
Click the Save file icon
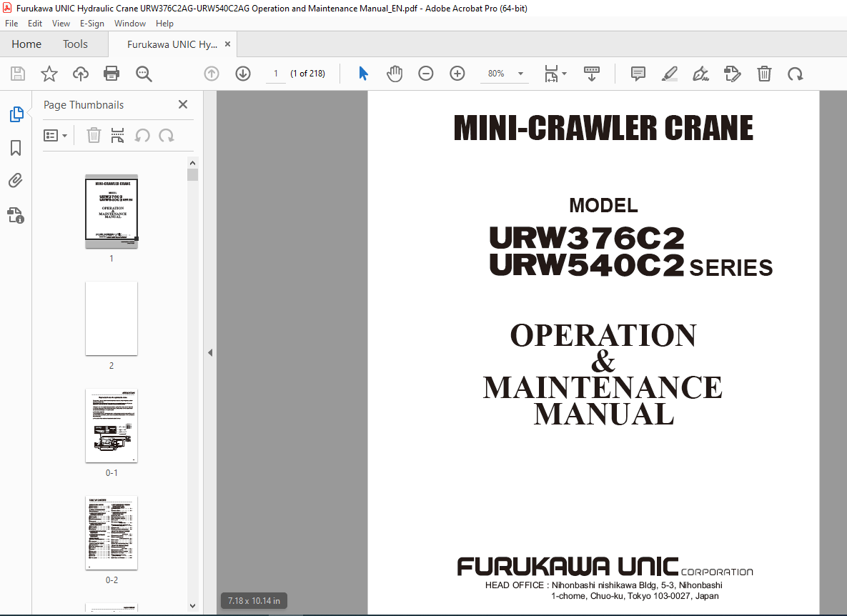pyautogui.click(x=18, y=74)
